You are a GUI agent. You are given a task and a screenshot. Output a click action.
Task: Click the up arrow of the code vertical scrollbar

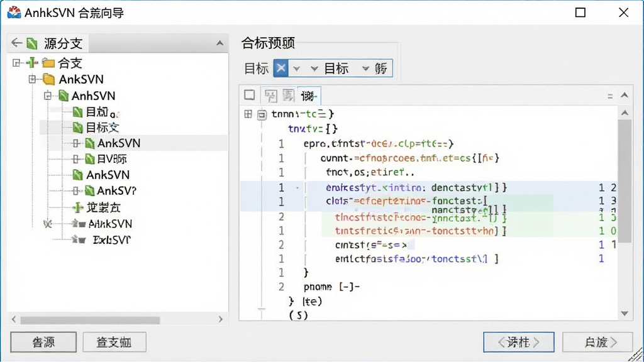tap(625, 112)
